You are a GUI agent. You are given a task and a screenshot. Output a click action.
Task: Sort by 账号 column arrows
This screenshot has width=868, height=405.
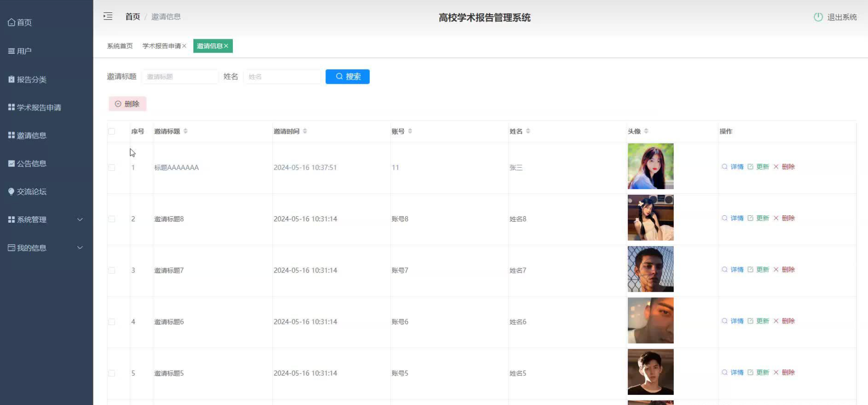410,131
